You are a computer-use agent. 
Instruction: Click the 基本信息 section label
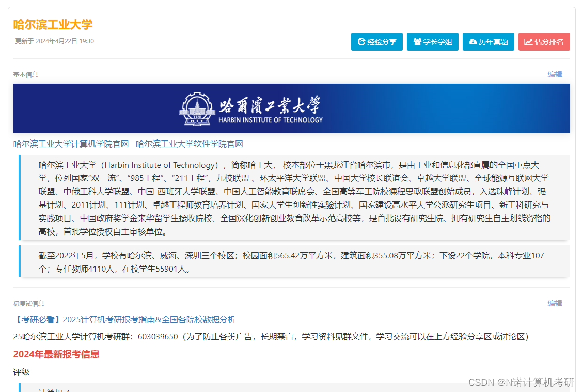26,74
